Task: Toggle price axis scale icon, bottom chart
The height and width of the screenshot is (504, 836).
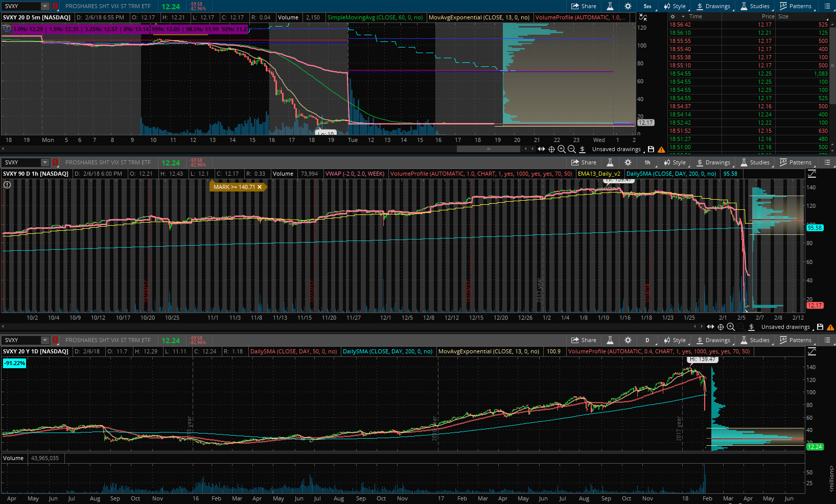Action: click(812, 351)
